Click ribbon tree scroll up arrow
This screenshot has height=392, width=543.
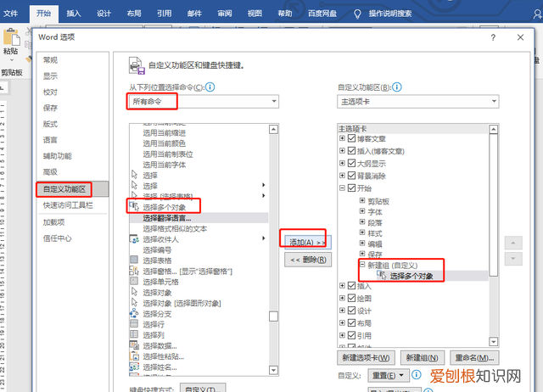494,130
